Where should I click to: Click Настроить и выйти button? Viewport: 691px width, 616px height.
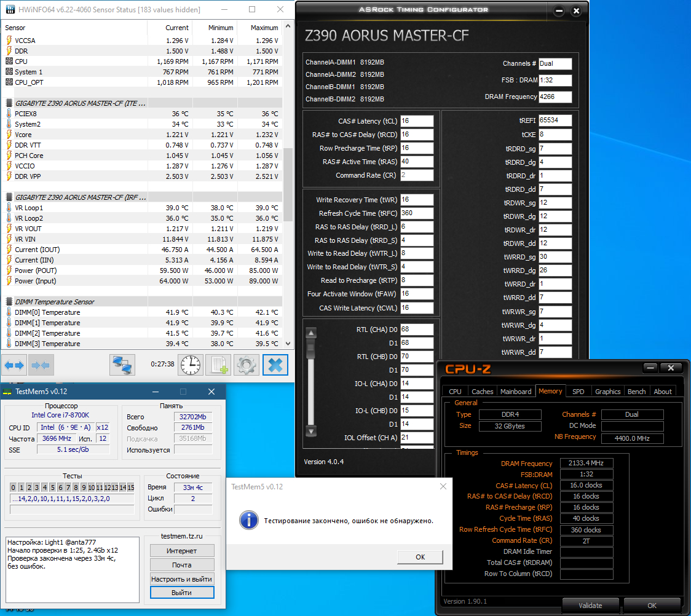tap(181, 579)
